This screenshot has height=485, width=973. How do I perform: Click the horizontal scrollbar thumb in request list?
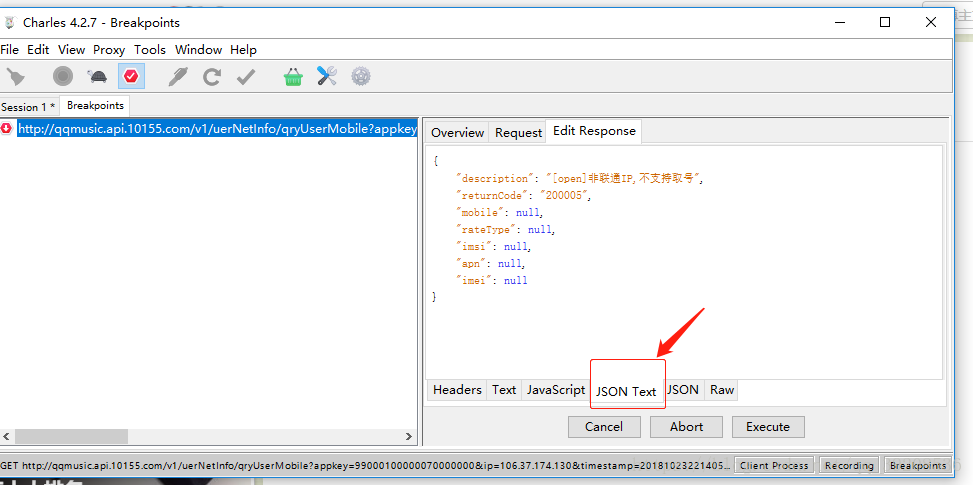(x=71, y=436)
